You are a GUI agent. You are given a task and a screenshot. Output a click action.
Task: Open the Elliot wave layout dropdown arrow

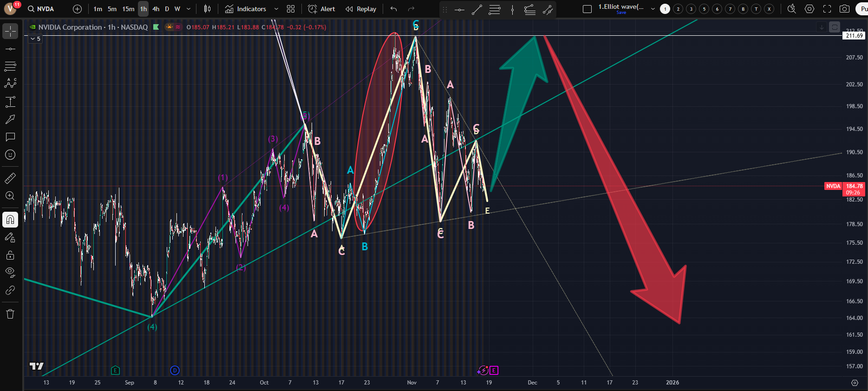coord(653,9)
